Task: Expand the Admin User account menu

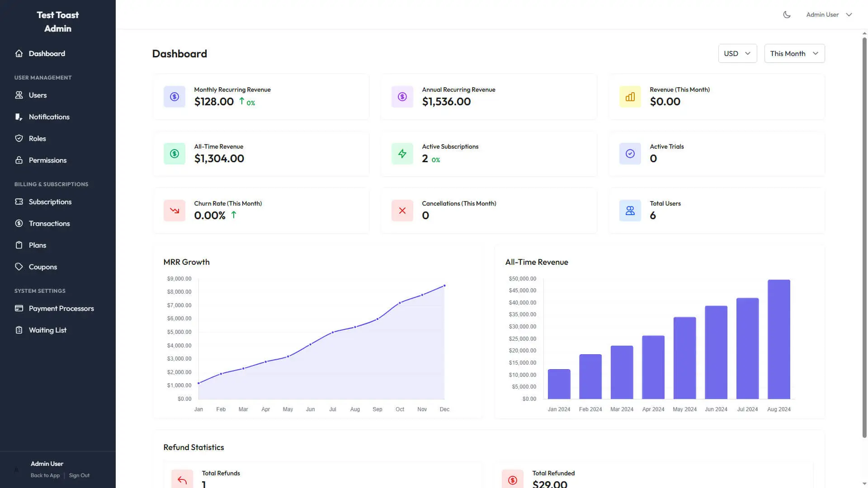Action: [x=829, y=14]
